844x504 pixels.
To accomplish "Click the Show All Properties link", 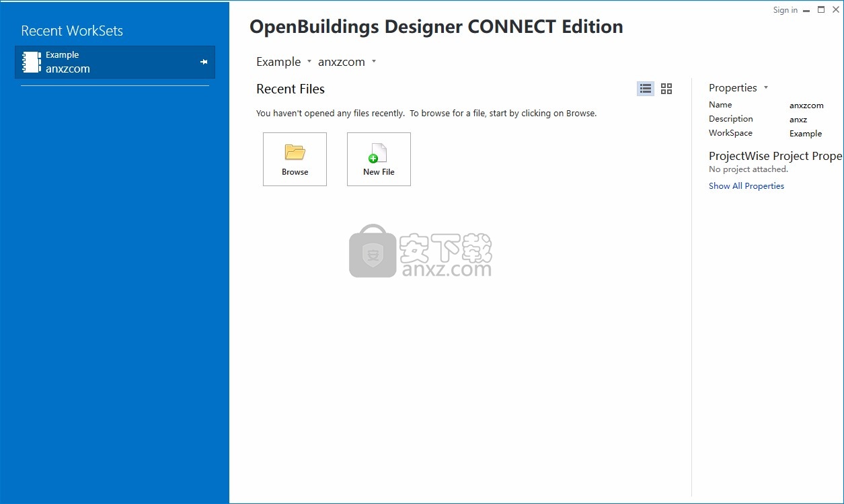I will click(x=746, y=186).
